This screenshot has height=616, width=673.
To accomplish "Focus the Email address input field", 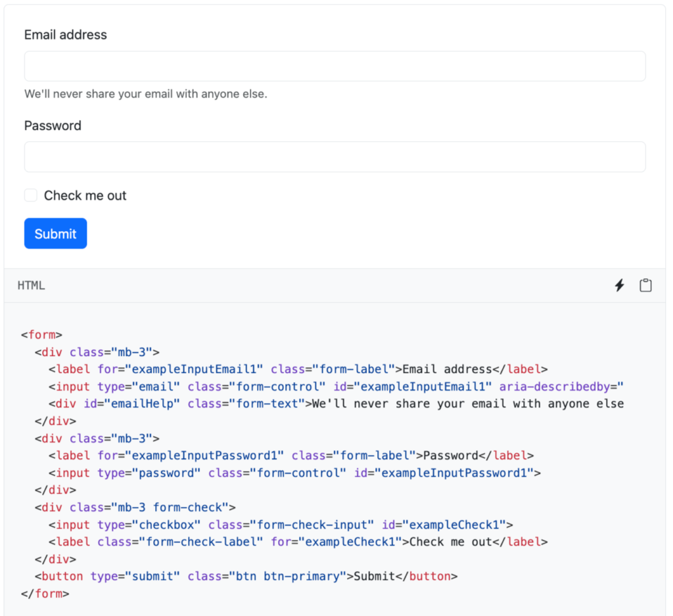I will coord(335,66).
